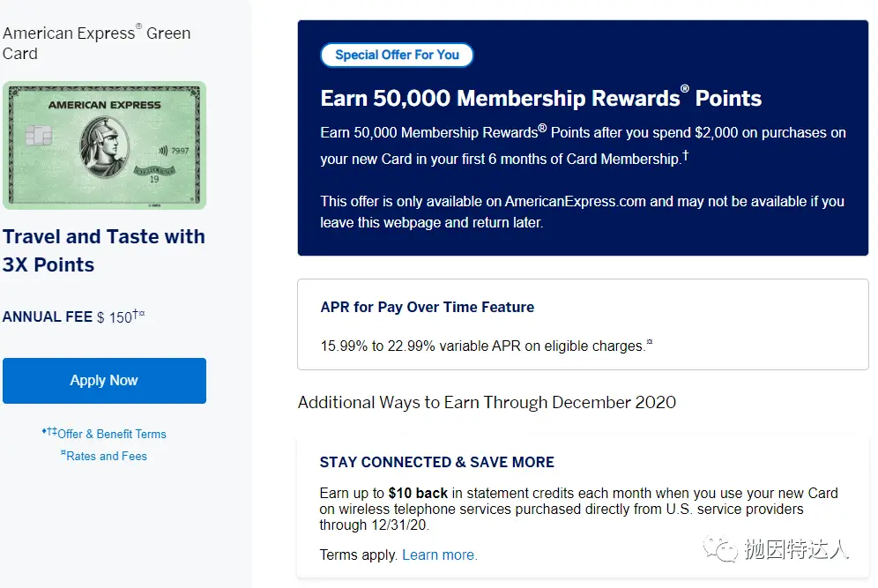Follow the Learn more link
The height and width of the screenshot is (588, 878).
point(439,555)
